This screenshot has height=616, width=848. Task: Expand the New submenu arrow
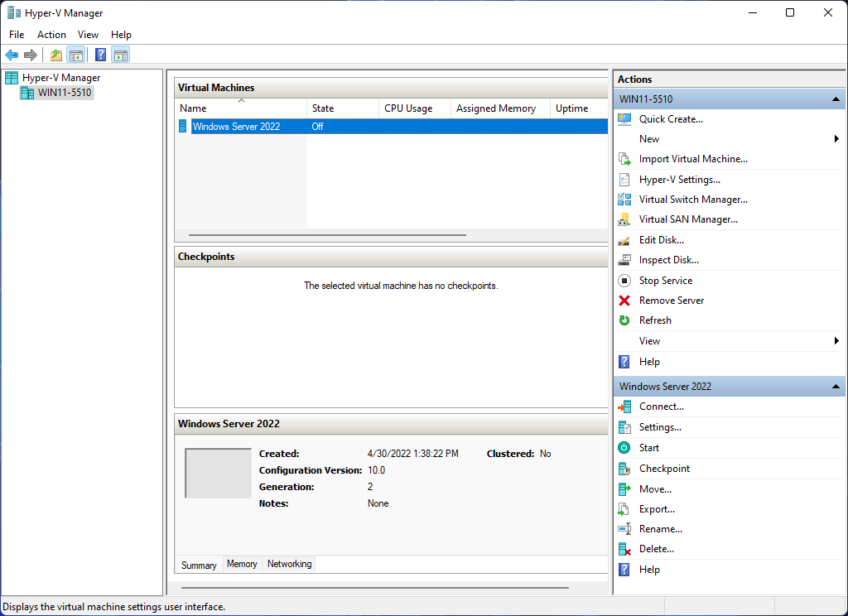point(836,139)
